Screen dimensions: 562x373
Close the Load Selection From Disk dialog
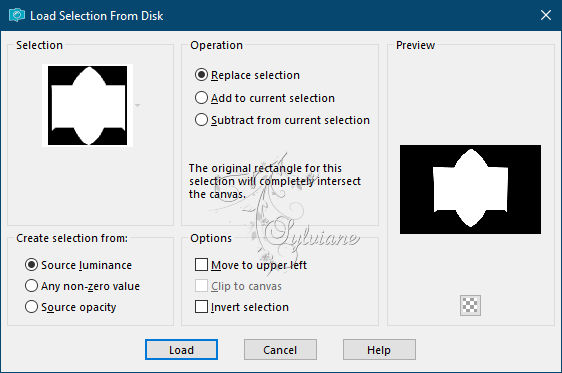pyautogui.click(x=546, y=15)
